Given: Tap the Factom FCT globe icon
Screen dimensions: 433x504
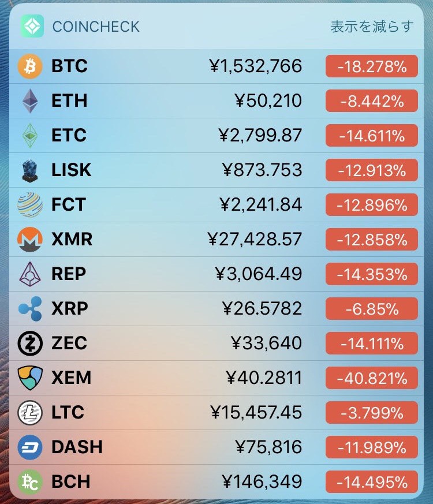Looking at the screenshot, I should 30,205.
